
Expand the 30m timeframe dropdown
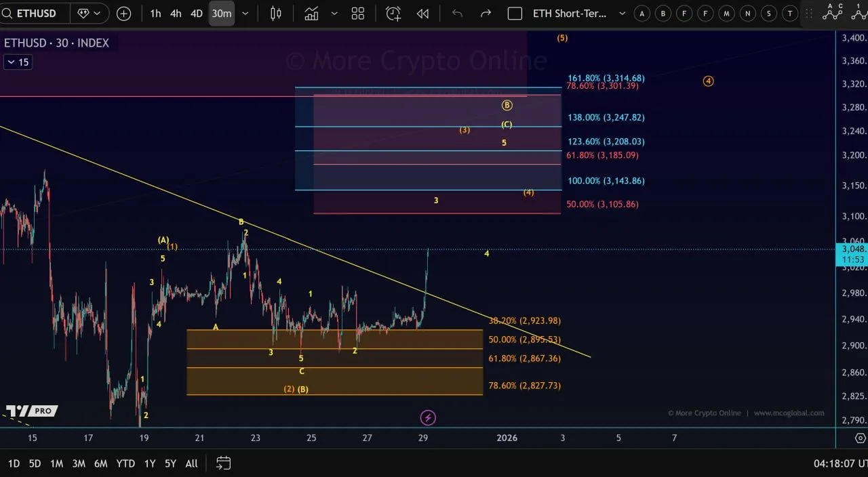tap(245, 13)
